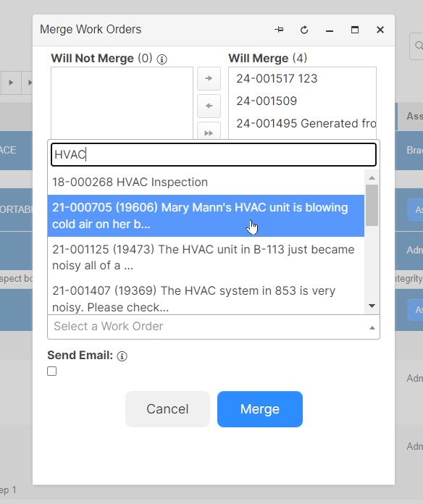Click the Will Not Merge info icon
Screen dimensions: 423x504
(x=162, y=59)
